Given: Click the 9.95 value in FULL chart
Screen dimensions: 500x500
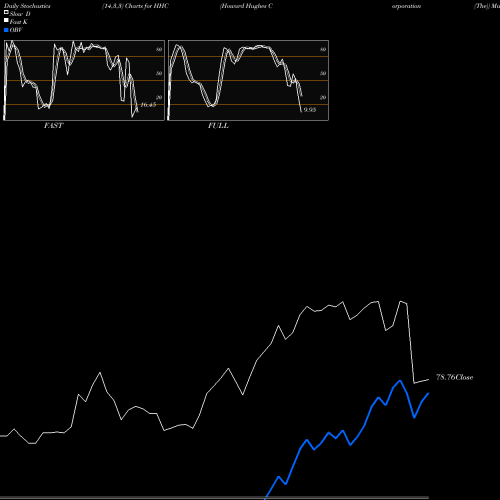Looking at the screenshot, I should [x=310, y=110].
